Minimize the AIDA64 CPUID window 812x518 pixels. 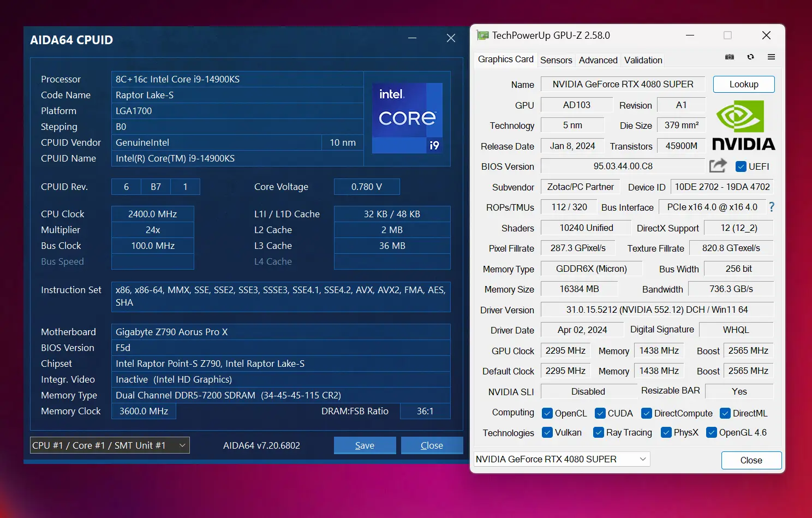point(413,38)
